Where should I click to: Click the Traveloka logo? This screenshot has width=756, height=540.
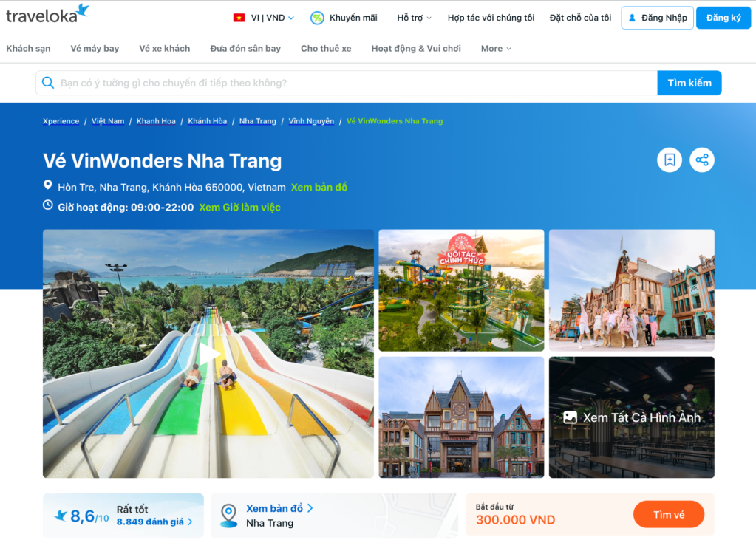pyautogui.click(x=47, y=15)
